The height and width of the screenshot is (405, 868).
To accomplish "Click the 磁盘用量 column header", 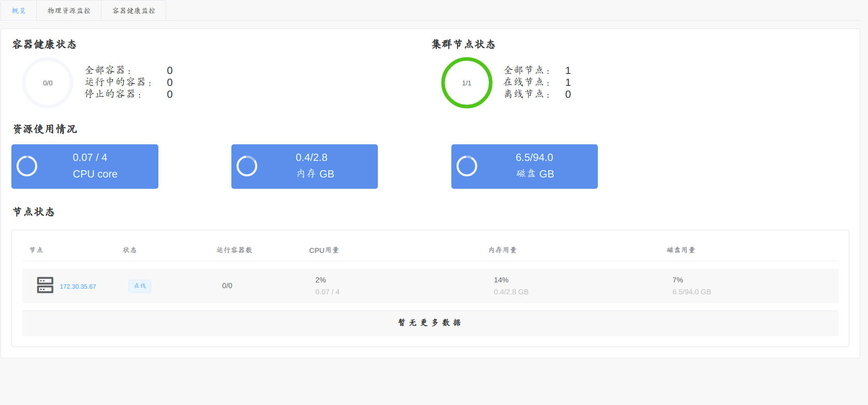I will [x=681, y=250].
